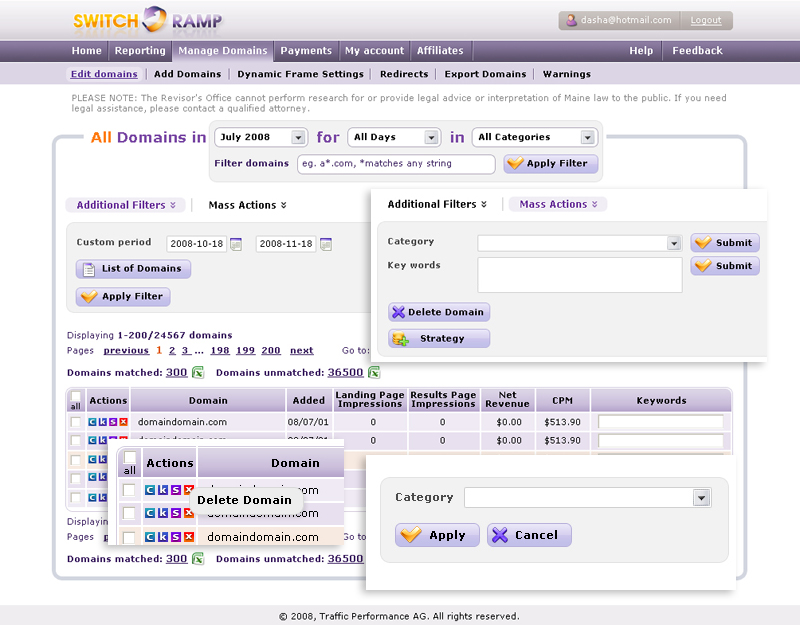Export matched domains via Excel icon above the table
Image resolution: width=800 pixels, height=625 pixels.
(198, 372)
